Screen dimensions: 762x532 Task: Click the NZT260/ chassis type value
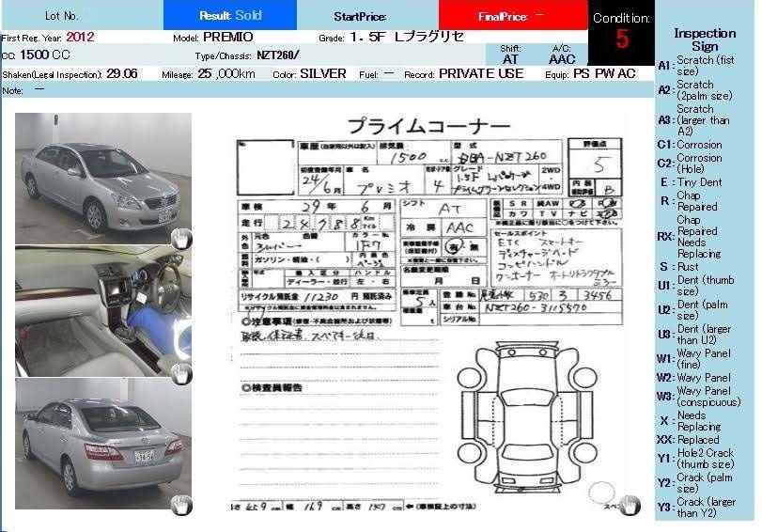click(277, 55)
